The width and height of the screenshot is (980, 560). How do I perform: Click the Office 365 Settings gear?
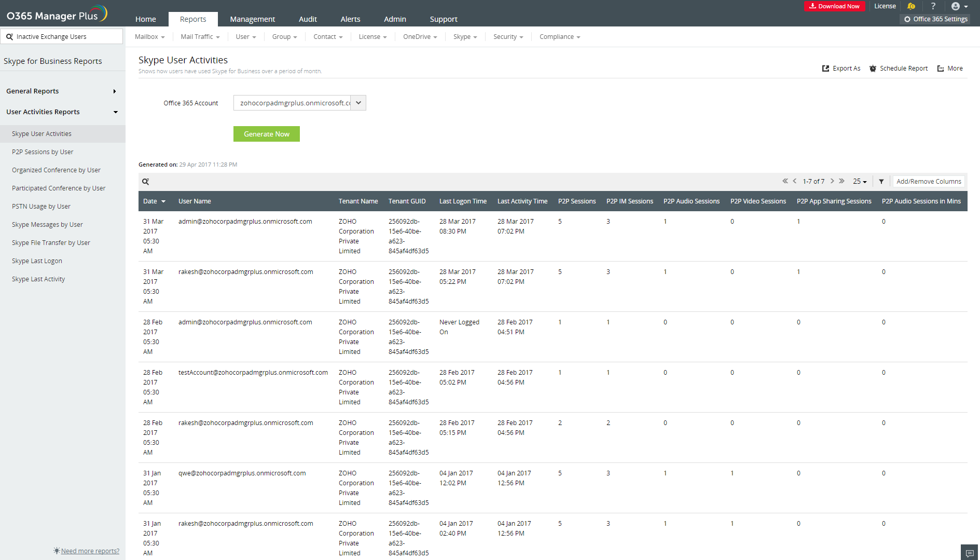tap(907, 19)
